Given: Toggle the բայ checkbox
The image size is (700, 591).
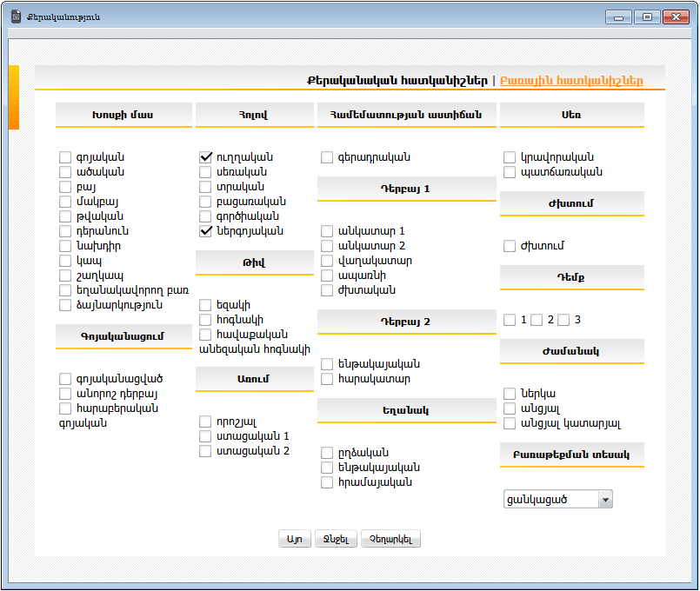Looking at the screenshot, I should point(65,187).
